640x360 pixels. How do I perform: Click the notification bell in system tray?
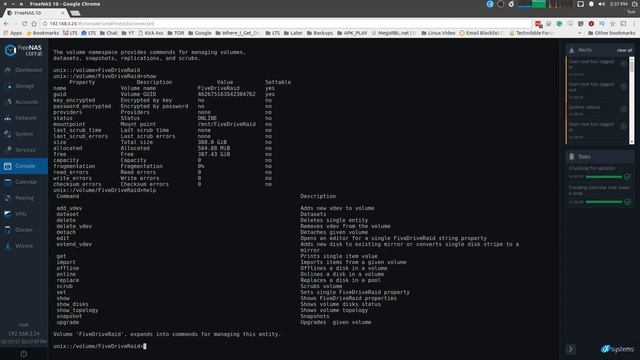pos(591,4)
